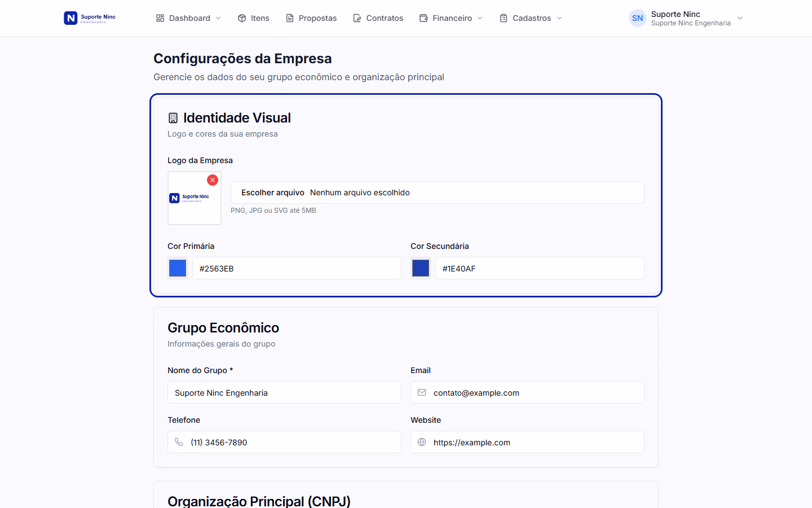
Task: Expand the Cadastros dropdown chevron
Action: tap(559, 18)
